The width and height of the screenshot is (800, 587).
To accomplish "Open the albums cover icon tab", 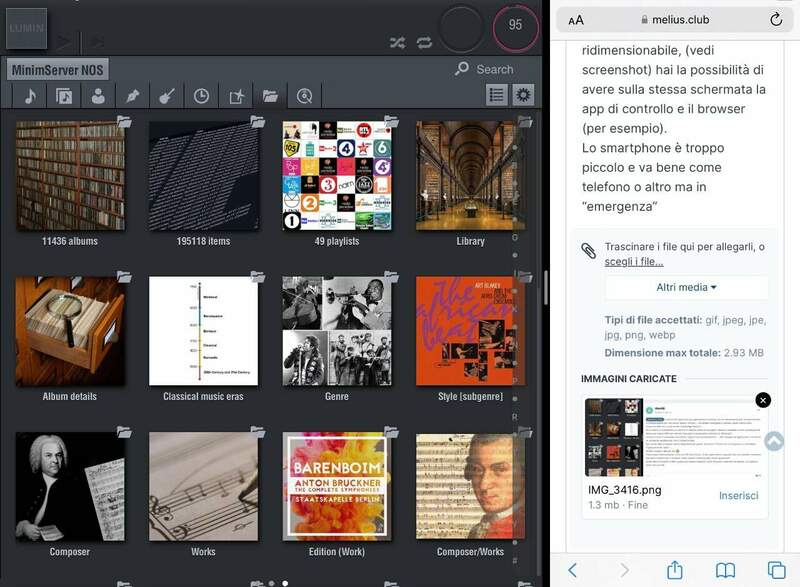I will (64, 96).
